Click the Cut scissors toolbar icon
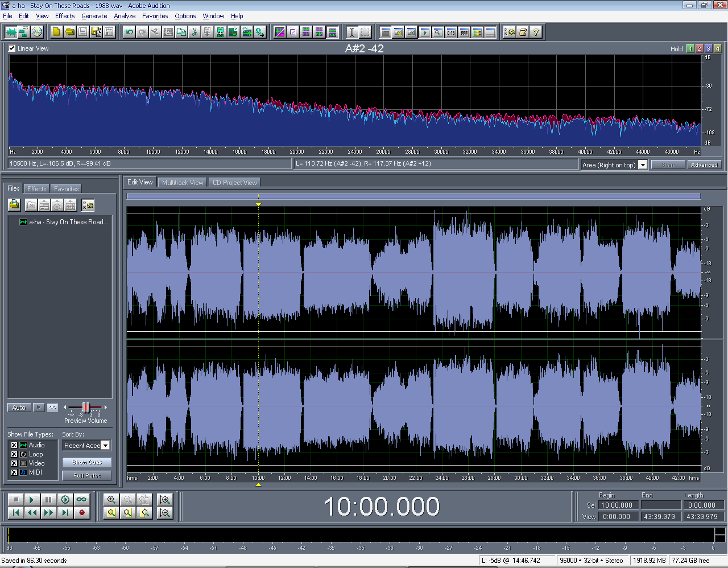Image resolution: width=728 pixels, height=568 pixels. pyautogui.click(x=195, y=32)
